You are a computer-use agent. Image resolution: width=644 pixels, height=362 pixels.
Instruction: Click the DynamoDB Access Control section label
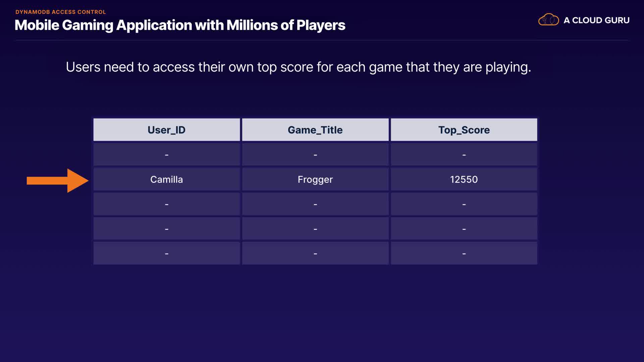[61, 12]
